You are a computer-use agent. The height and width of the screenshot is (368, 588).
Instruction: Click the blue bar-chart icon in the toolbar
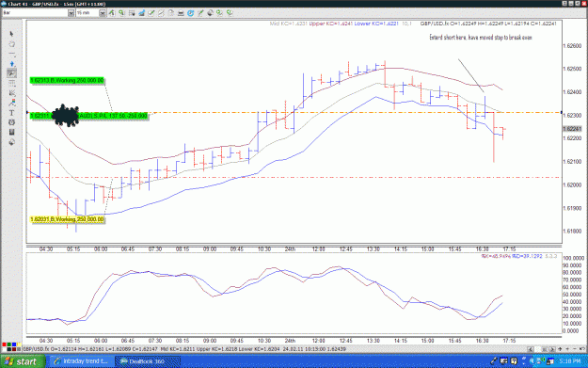pos(141,13)
